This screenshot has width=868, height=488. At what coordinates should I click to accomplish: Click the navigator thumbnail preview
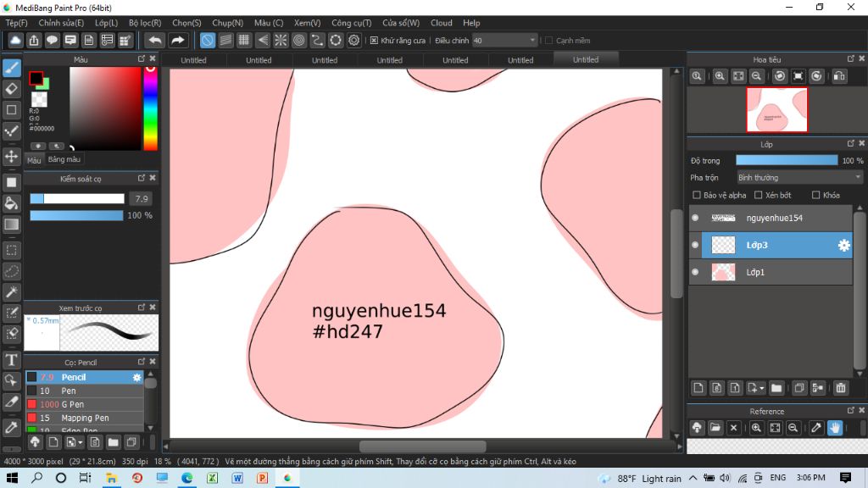tap(776, 109)
